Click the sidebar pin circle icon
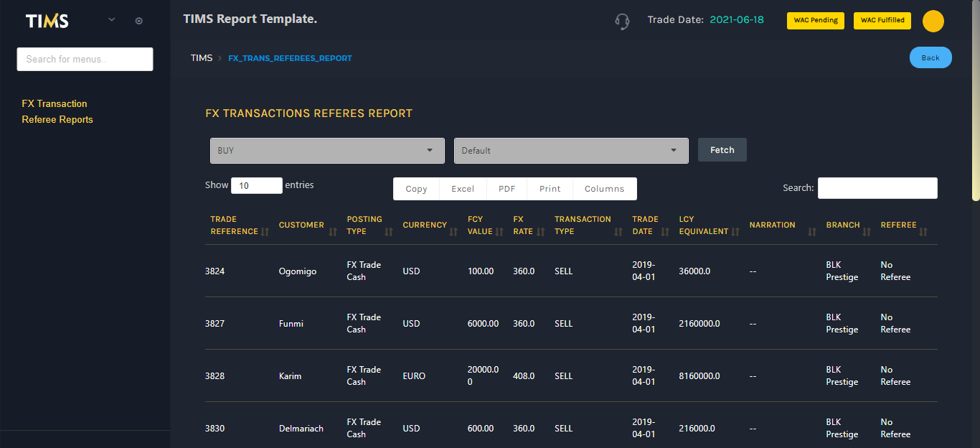This screenshot has height=448, width=980. pos(139,21)
